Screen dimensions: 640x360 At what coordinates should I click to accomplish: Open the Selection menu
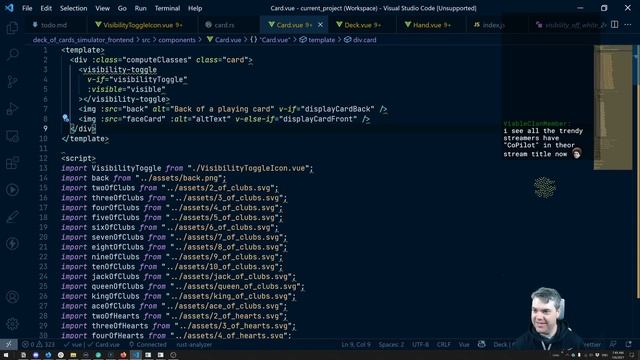[73, 8]
